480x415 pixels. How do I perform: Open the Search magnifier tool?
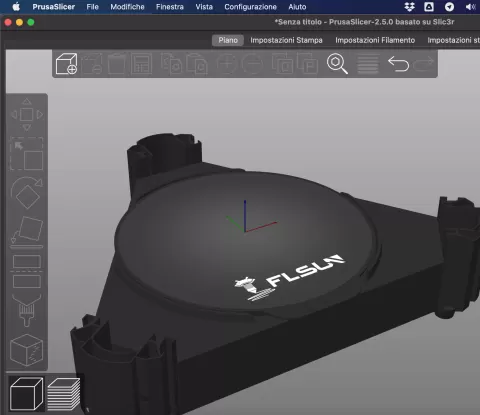click(337, 63)
